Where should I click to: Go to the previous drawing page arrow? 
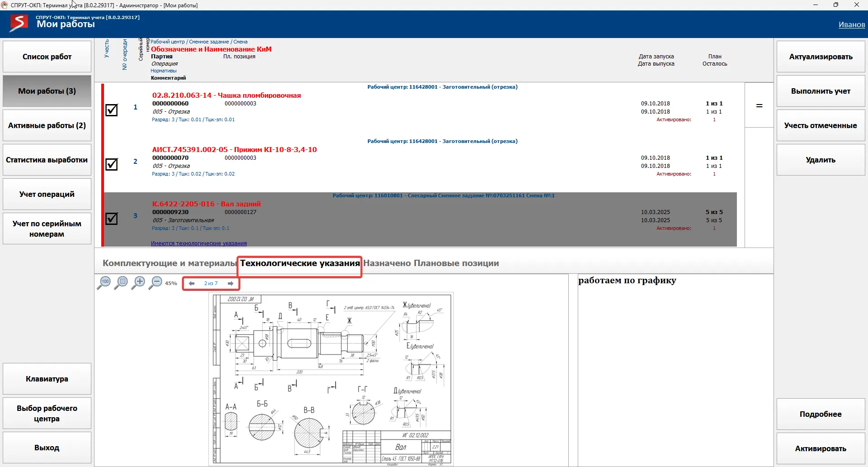click(192, 284)
